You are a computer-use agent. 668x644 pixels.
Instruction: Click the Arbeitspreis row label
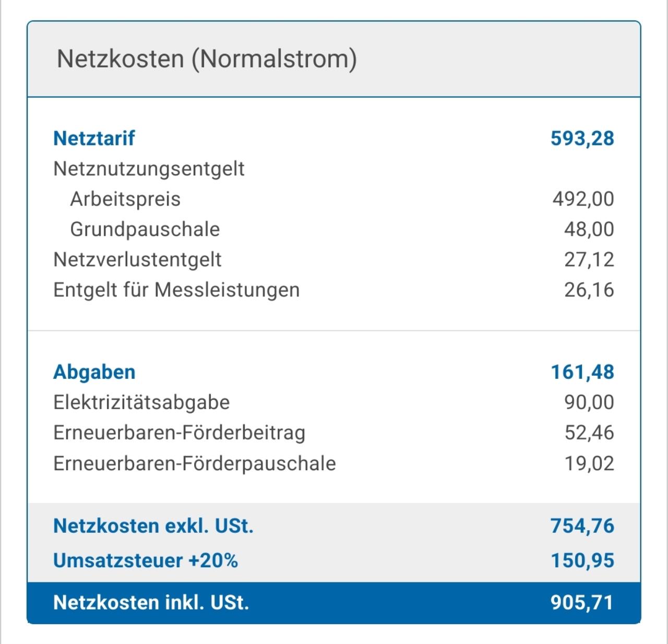125,199
